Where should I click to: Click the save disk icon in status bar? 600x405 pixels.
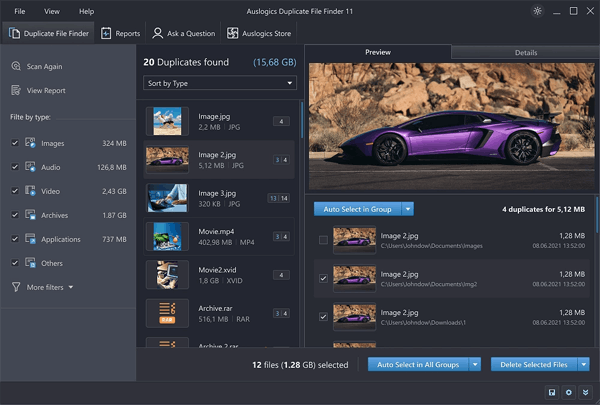(x=552, y=392)
